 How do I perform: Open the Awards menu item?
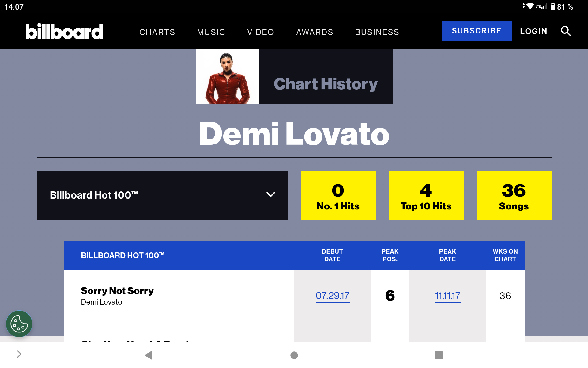[315, 32]
